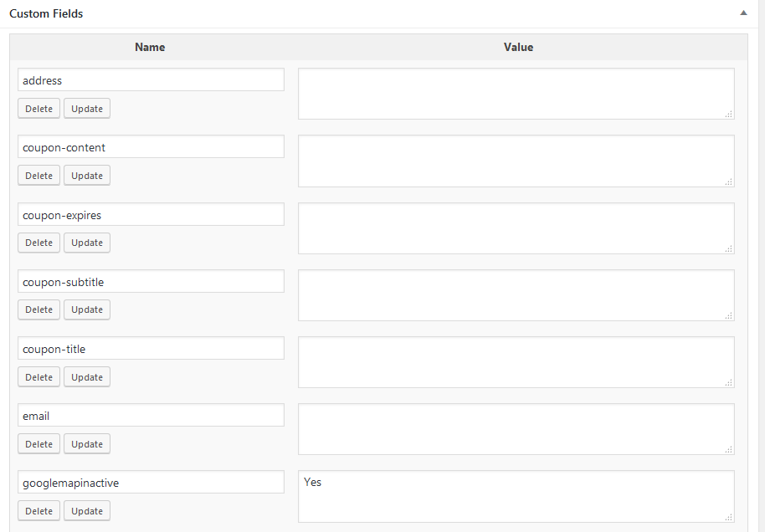
Task: Update the coupon-title field
Action: point(87,377)
